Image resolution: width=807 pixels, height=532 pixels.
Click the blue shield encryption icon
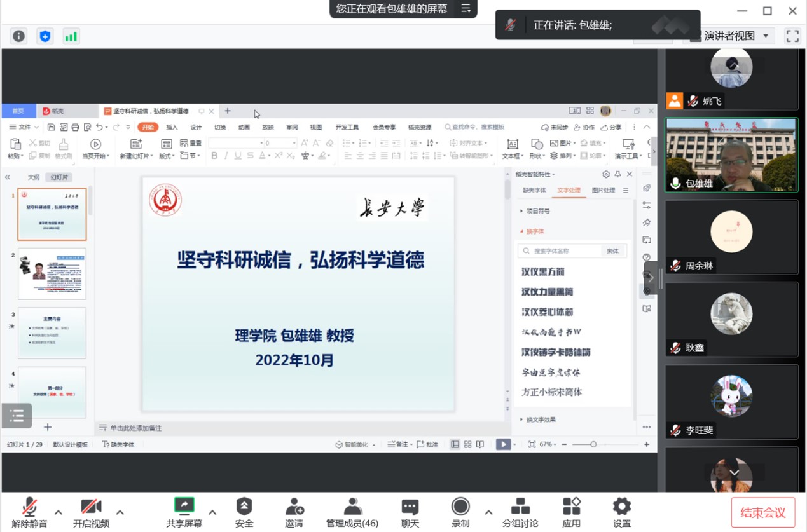coord(45,36)
